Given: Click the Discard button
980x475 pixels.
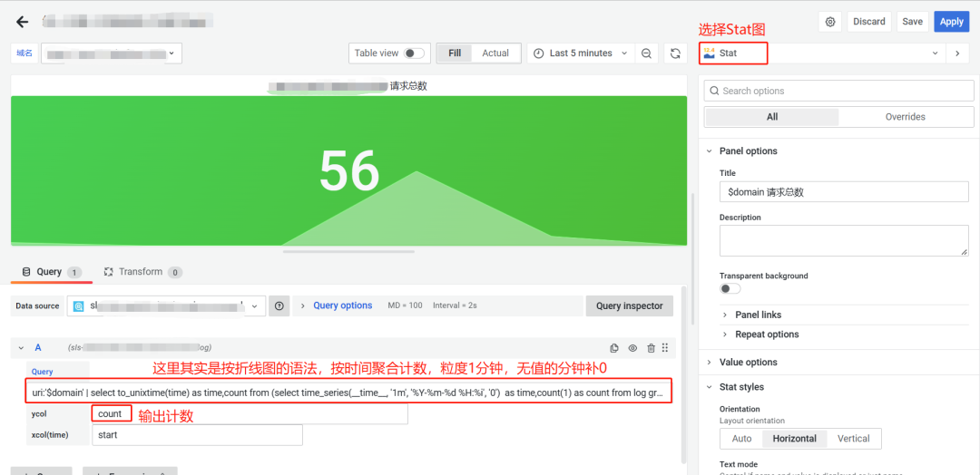Looking at the screenshot, I should (x=869, y=21).
